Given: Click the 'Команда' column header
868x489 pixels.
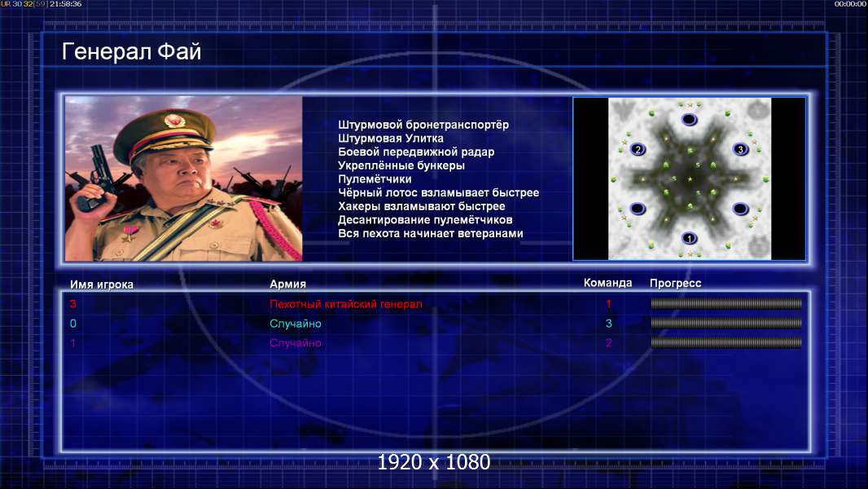Looking at the screenshot, I should [x=607, y=283].
